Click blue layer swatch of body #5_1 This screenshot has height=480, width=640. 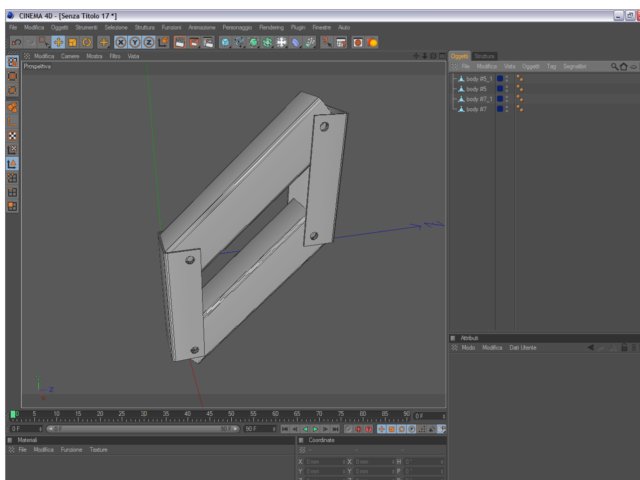(500, 79)
